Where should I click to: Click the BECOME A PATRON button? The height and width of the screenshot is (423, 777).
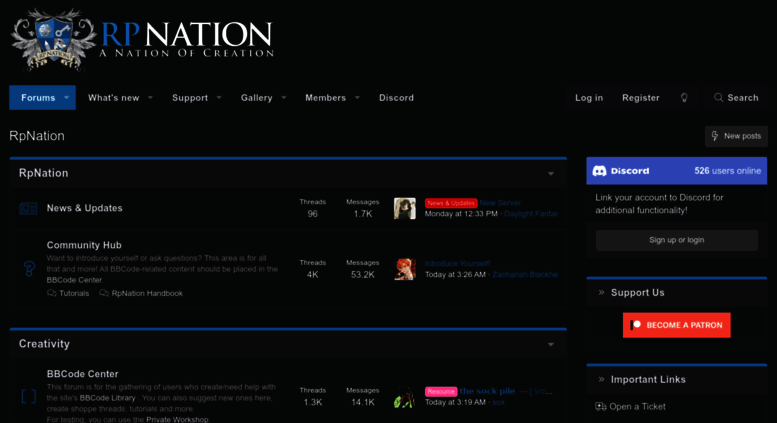pyautogui.click(x=676, y=325)
